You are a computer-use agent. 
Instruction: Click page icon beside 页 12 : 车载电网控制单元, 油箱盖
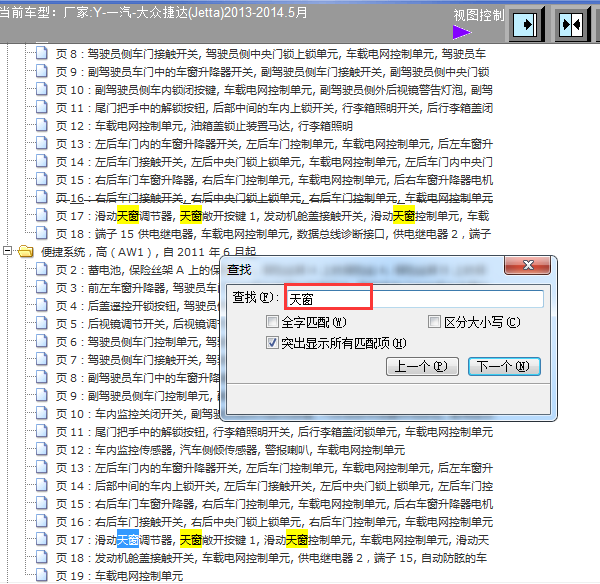pos(42,125)
